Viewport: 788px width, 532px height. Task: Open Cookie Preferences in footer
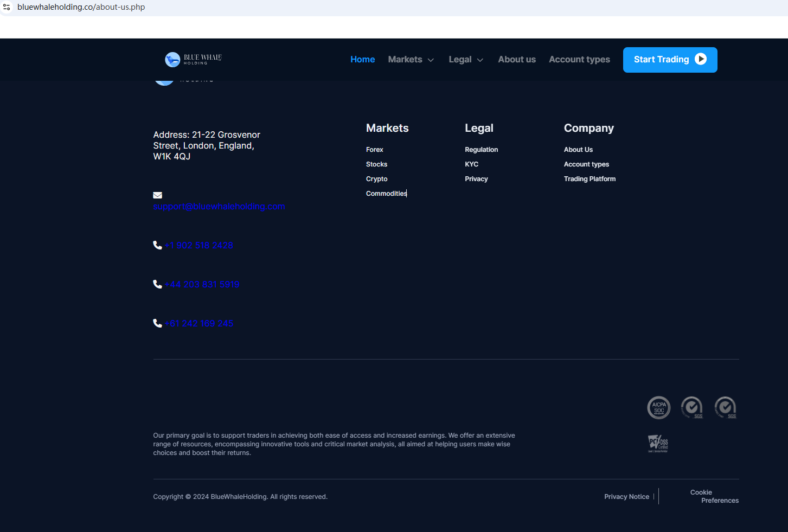tap(714, 496)
